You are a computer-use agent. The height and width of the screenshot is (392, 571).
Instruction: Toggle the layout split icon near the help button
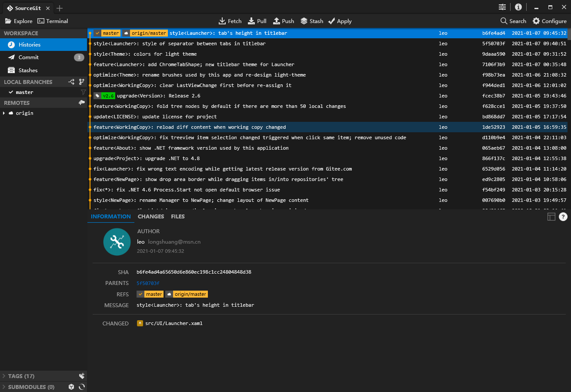pos(551,216)
